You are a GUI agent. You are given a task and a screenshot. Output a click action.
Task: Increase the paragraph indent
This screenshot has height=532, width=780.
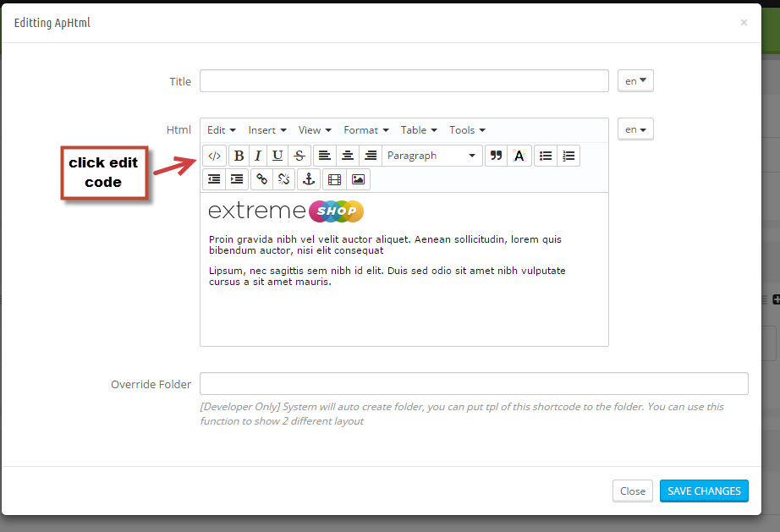237,179
